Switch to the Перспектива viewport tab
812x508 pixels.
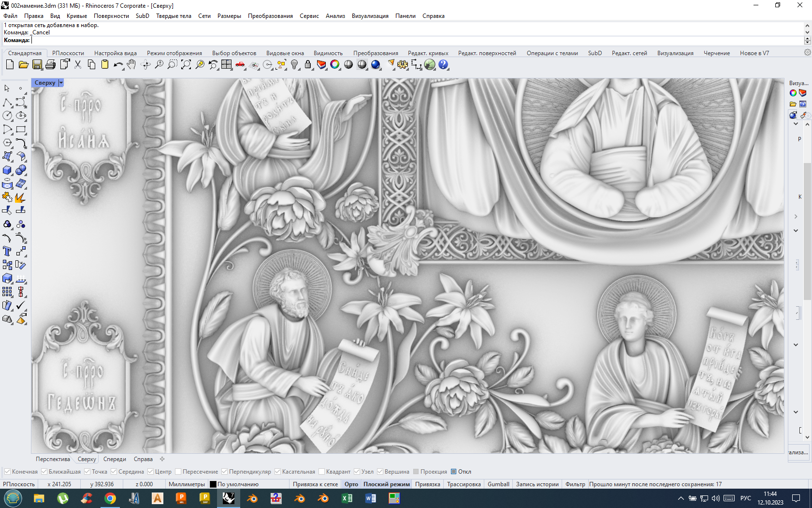coord(53,459)
